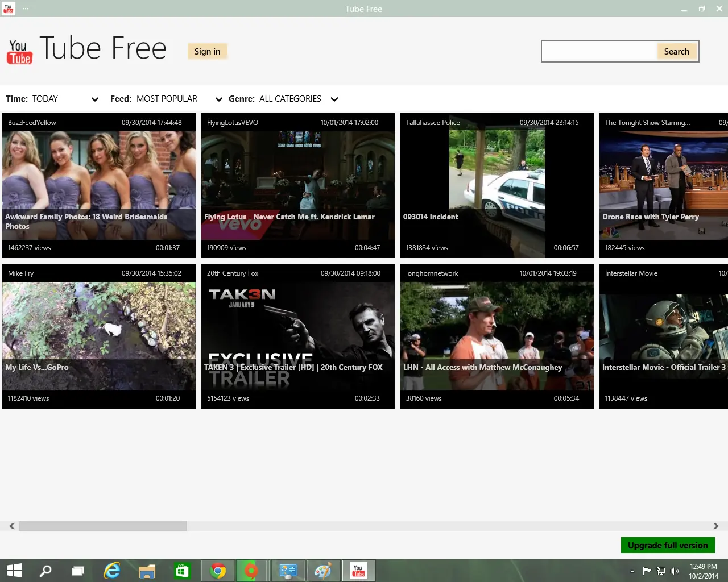Open the title bar ellipsis menu
Viewport: 728px width, 582px height.
pyautogui.click(x=26, y=9)
